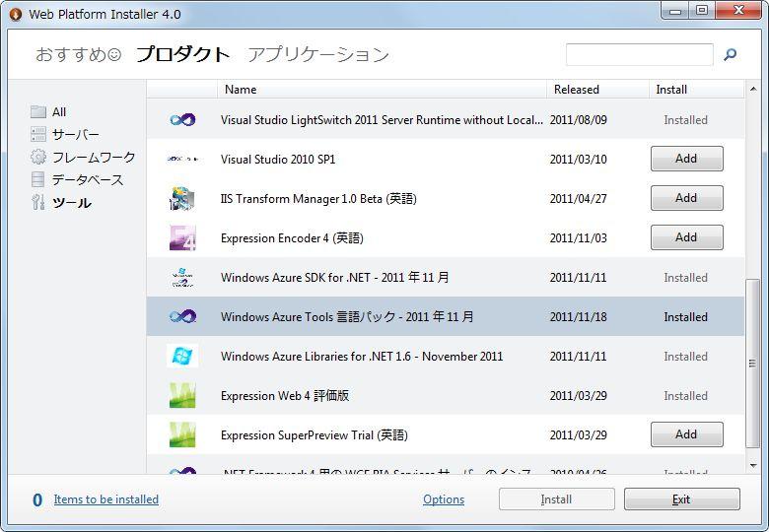This screenshot has width=769, height=532.
Task: Add Expression Encoder 4
Action: (x=686, y=237)
